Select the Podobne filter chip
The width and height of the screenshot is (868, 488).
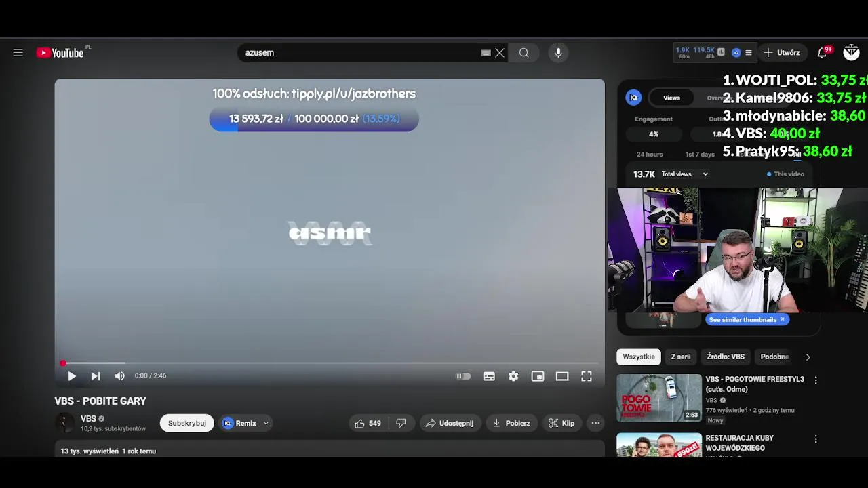(774, 357)
